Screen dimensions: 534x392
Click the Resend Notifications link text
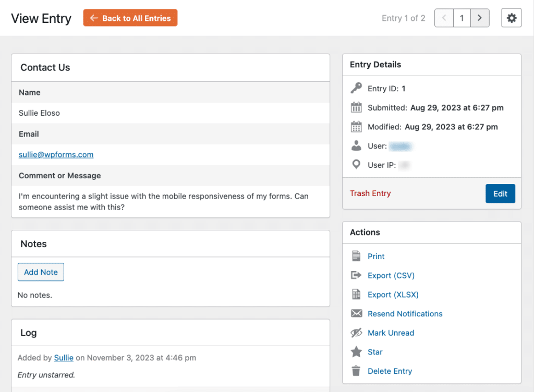tap(405, 314)
